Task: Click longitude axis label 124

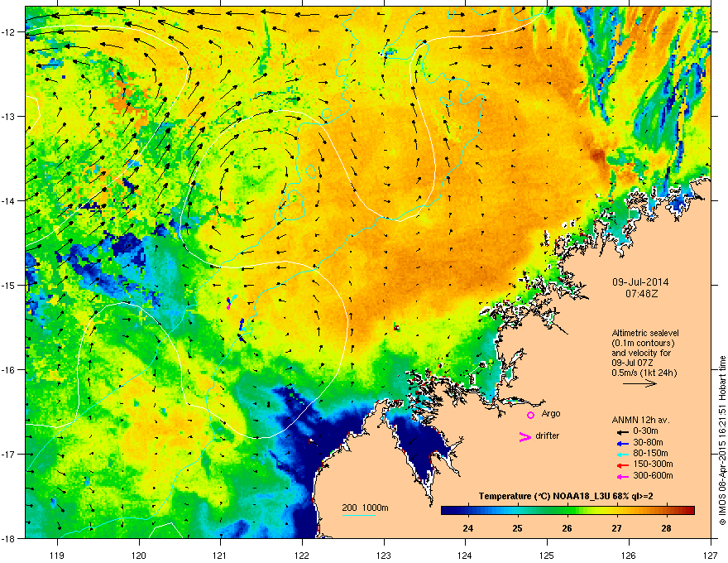Action: 465,555
